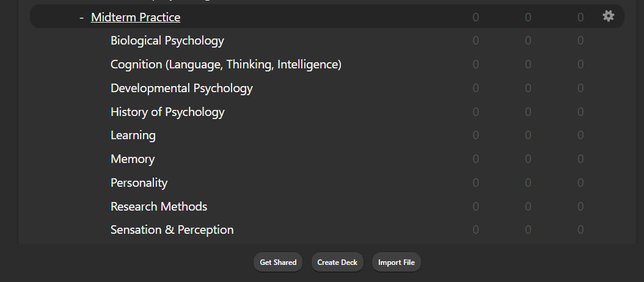
Task: Click the due count for Sensation & Perception
Action: tap(580, 230)
